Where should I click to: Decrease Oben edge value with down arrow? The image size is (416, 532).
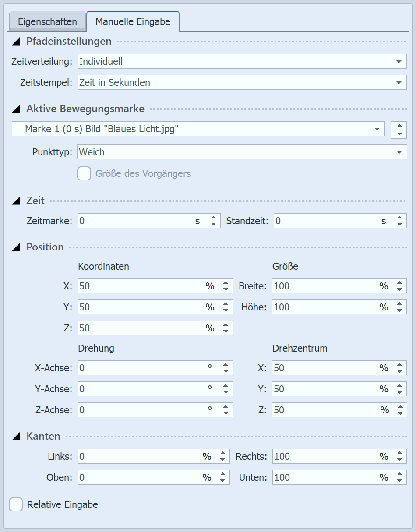[222, 481]
